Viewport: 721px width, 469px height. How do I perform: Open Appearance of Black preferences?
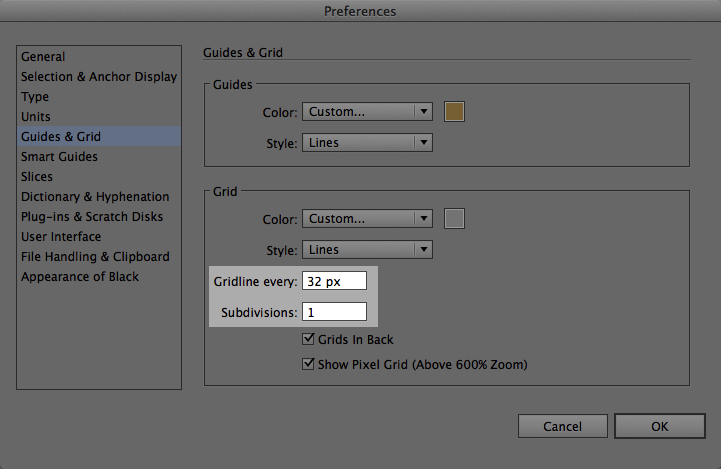click(99, 277)
